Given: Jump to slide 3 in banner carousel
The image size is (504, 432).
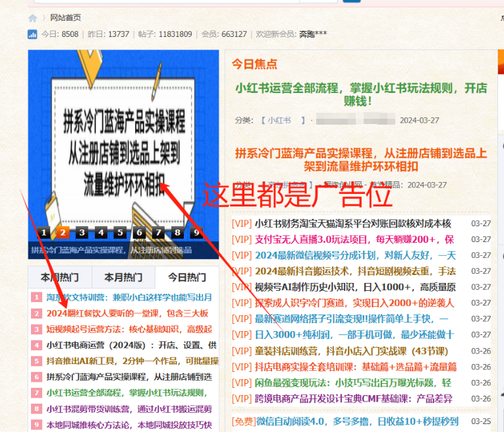Looking at the screenshot, I should tap(82, 232).
